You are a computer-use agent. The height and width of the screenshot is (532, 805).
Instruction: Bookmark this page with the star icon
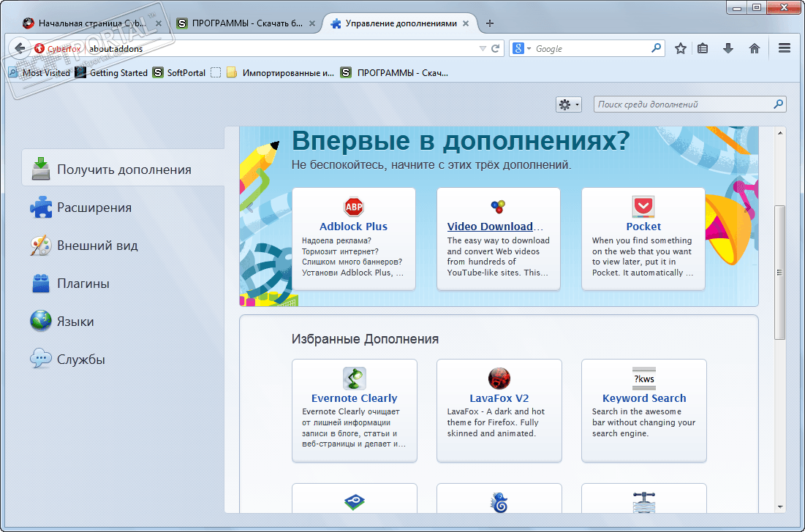(681, 49)
